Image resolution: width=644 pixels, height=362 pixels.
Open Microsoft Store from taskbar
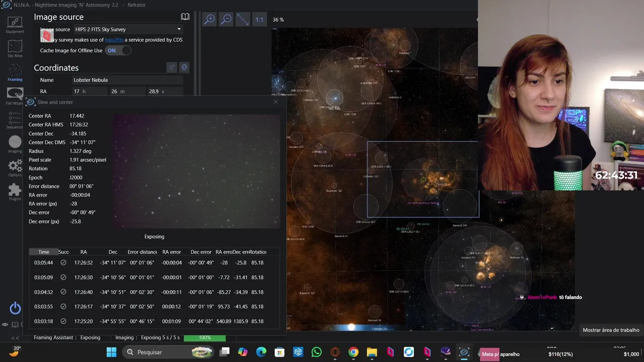coord(279,352)
